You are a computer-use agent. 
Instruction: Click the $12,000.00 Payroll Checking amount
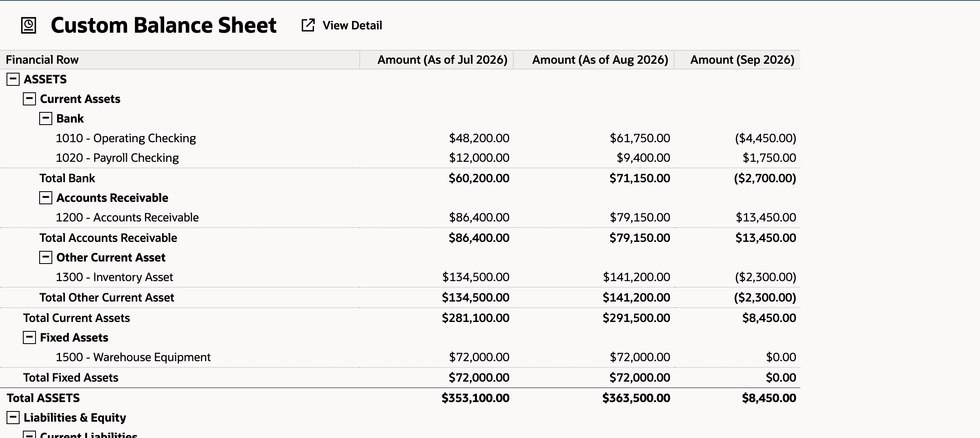coord(479,158)
